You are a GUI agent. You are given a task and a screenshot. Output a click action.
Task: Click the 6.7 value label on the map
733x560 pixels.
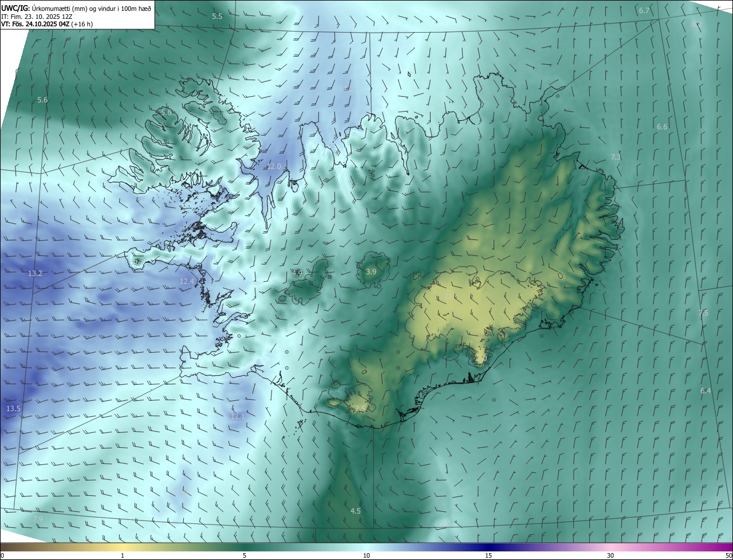pos(644,11)
